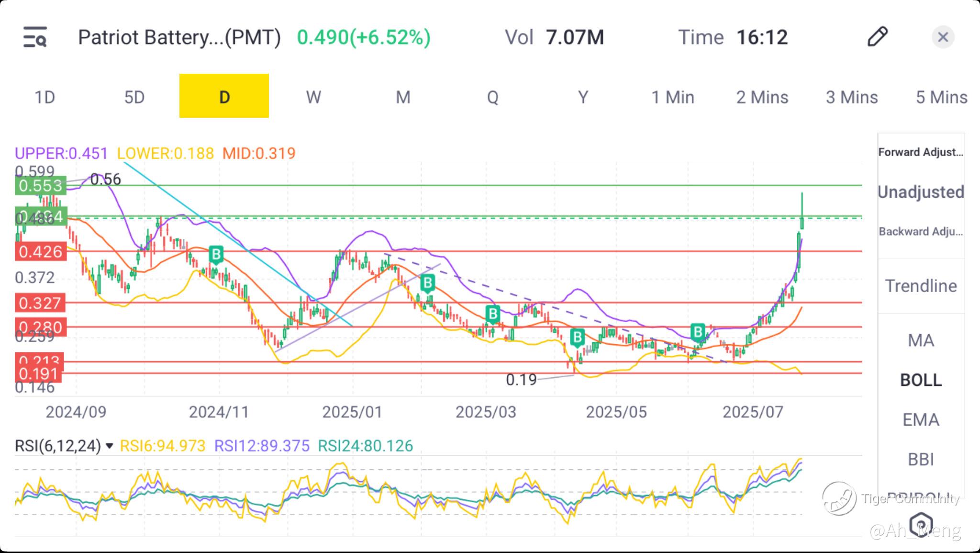Select the MA indicator

[x=920, y=340]
